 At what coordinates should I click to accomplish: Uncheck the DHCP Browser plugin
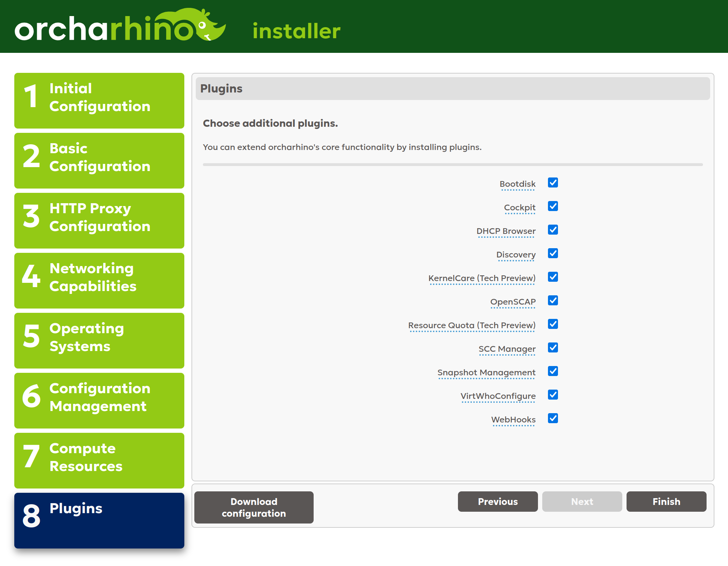pos(553,230)
